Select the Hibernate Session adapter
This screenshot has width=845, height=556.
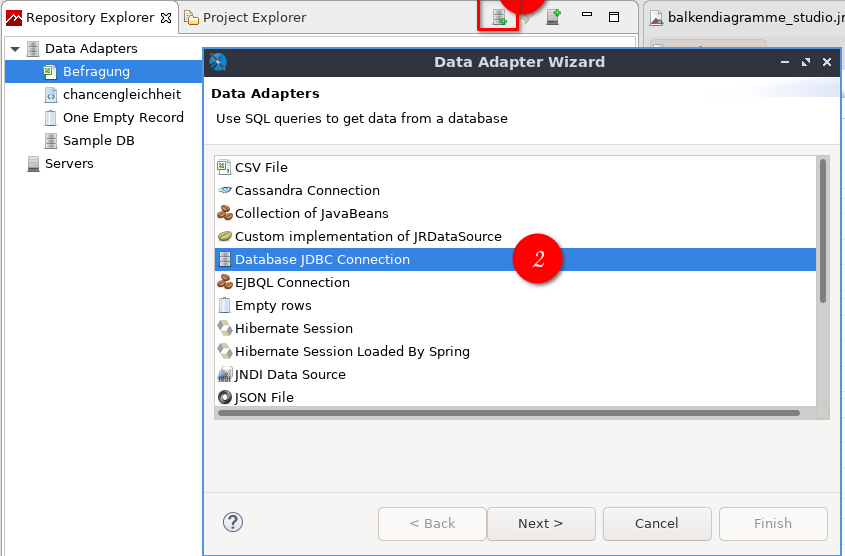click(294, 329)
